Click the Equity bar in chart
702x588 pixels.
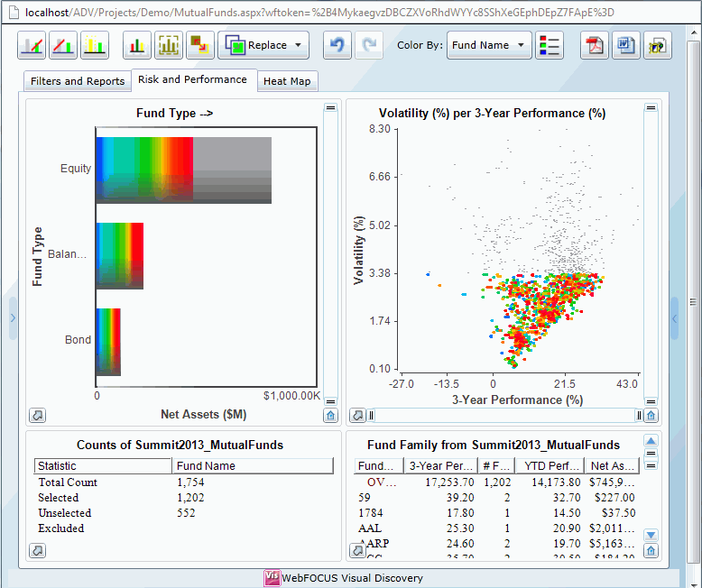point(183,170)
